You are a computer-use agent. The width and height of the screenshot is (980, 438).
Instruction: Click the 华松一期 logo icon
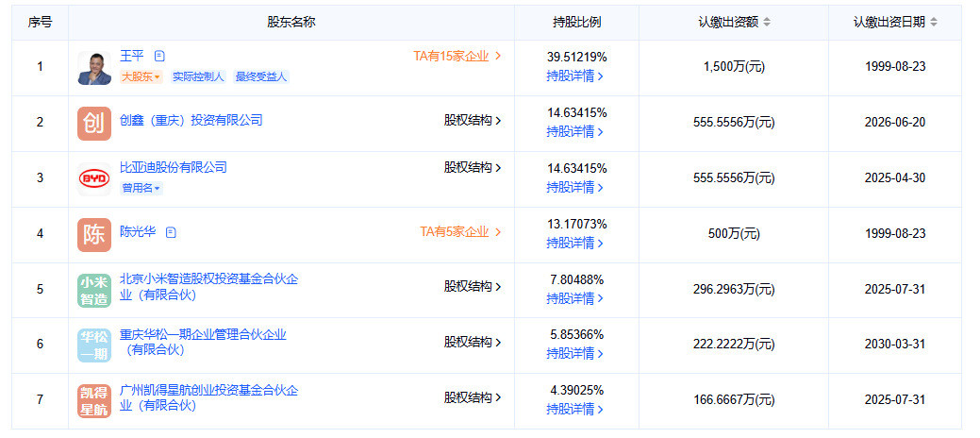point(94,345)
